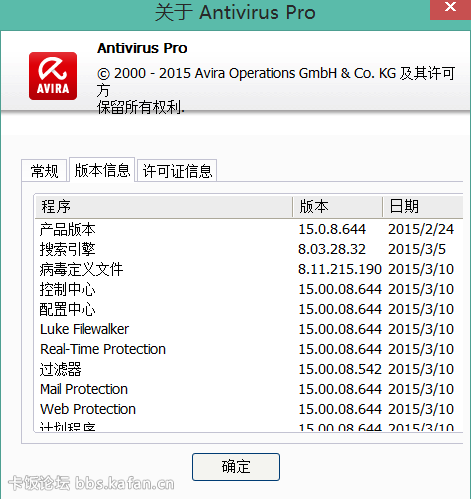Click the 确定 button
This screenshot has width=471, height=499.
(x=236, y=467)
